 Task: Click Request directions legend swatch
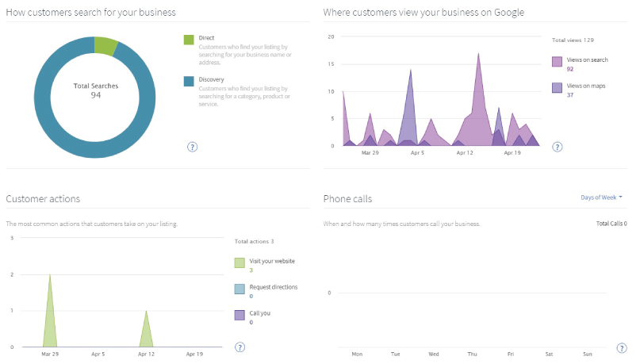tap(240, 289)
